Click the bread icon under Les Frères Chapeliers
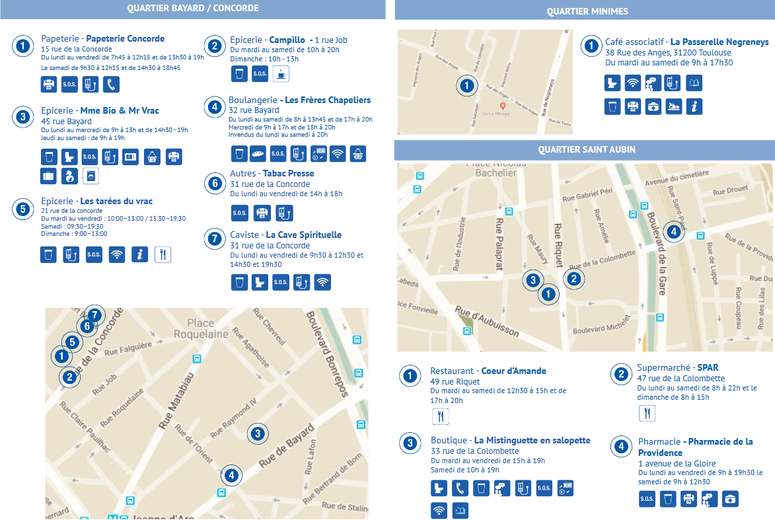Screen dimensions: 775x520 259,154
